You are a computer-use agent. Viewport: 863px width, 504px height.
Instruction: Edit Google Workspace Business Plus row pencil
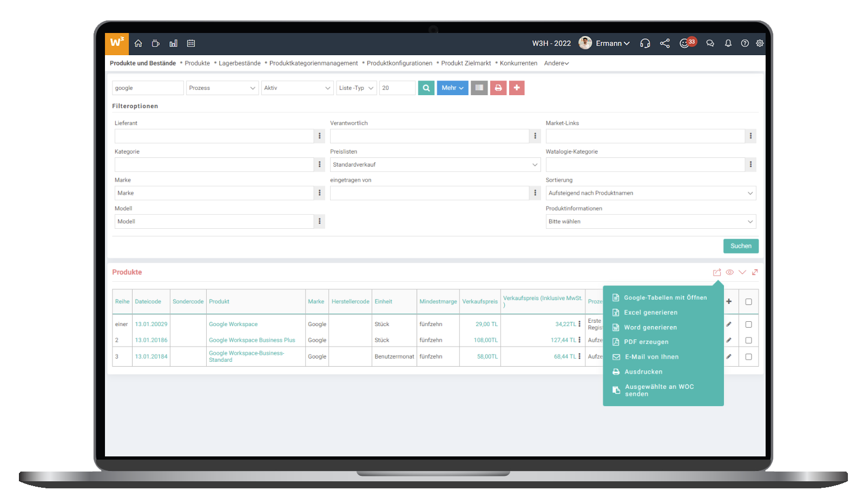[729, 340]
